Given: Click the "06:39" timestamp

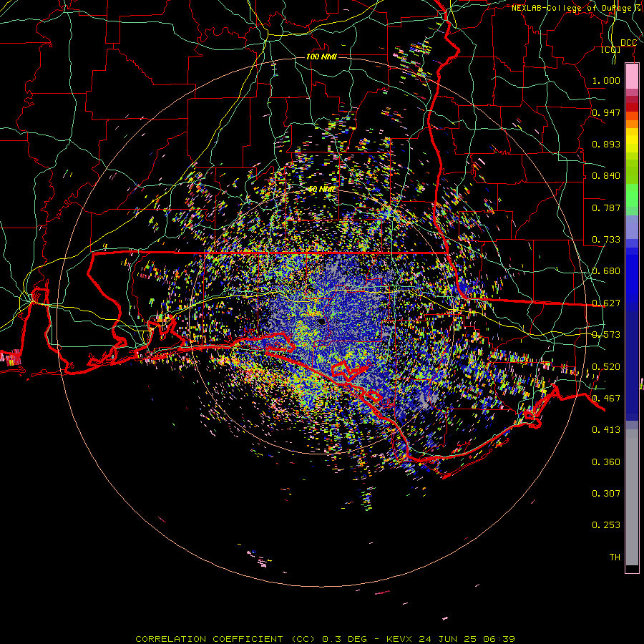Looking at the screenshot, I should coord(499,639).
